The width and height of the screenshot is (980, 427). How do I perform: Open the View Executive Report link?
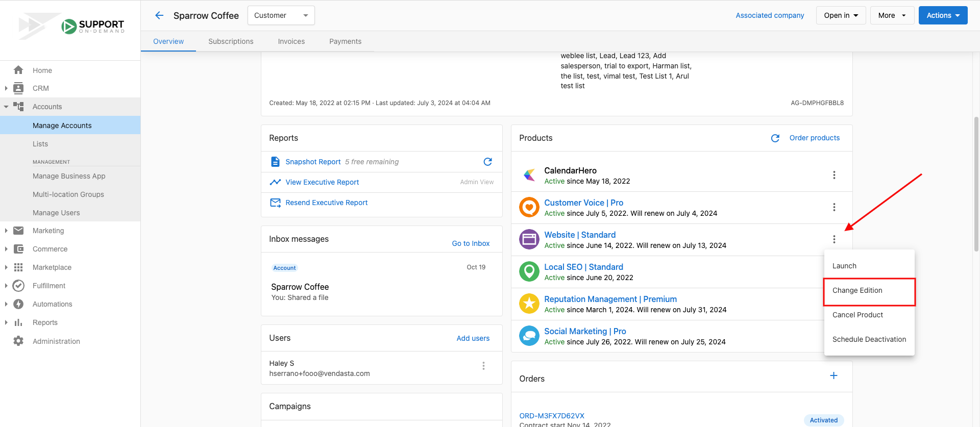pos(322,182)
